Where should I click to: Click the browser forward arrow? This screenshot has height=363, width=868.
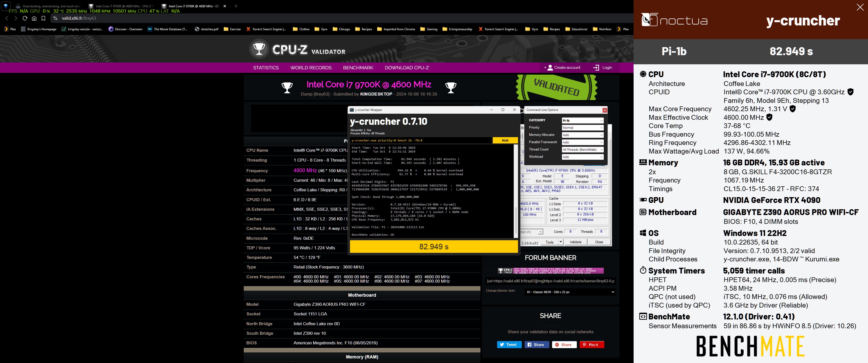pyautogui.click(x=15, y=18)
